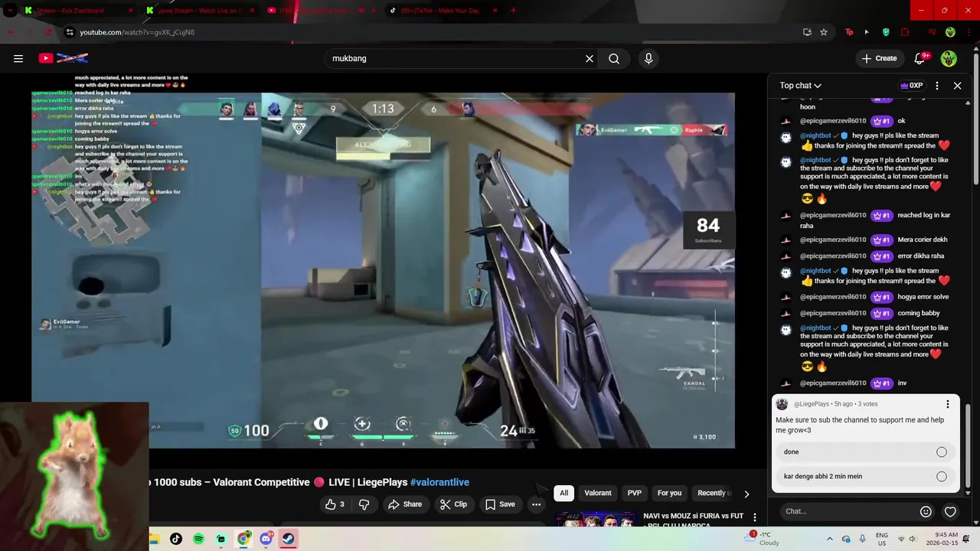Select the Recently uploaded chip
The width and height of the screenshot is (980, 551).
click(713, 493)
